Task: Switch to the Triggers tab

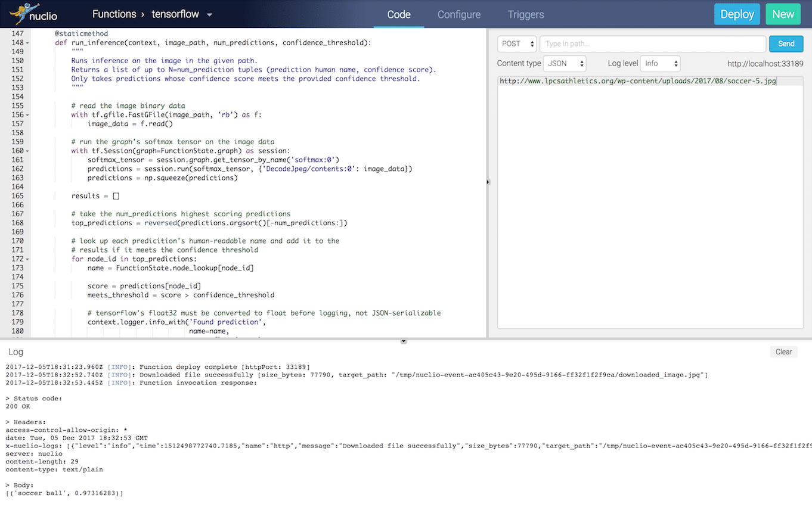Action: (x=525, y=14)
